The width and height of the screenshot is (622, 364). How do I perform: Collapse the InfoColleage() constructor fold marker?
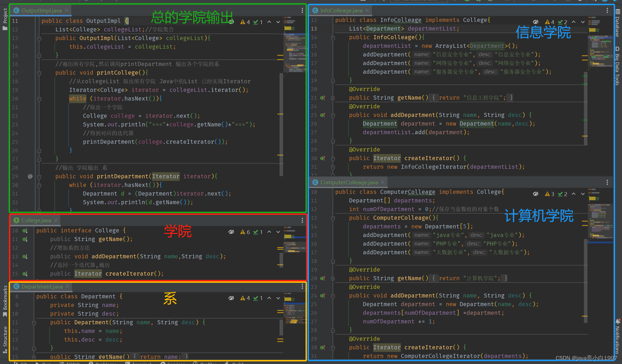click(x=333, y=38)
